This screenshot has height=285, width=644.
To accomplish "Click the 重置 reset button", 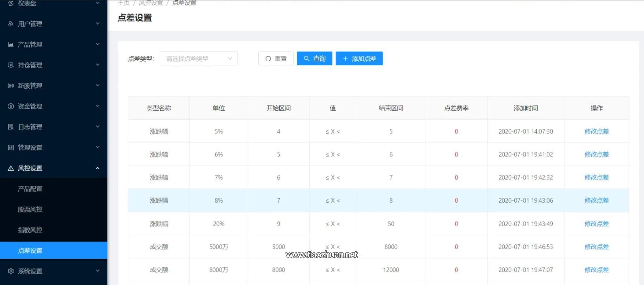I will (276, 59).
